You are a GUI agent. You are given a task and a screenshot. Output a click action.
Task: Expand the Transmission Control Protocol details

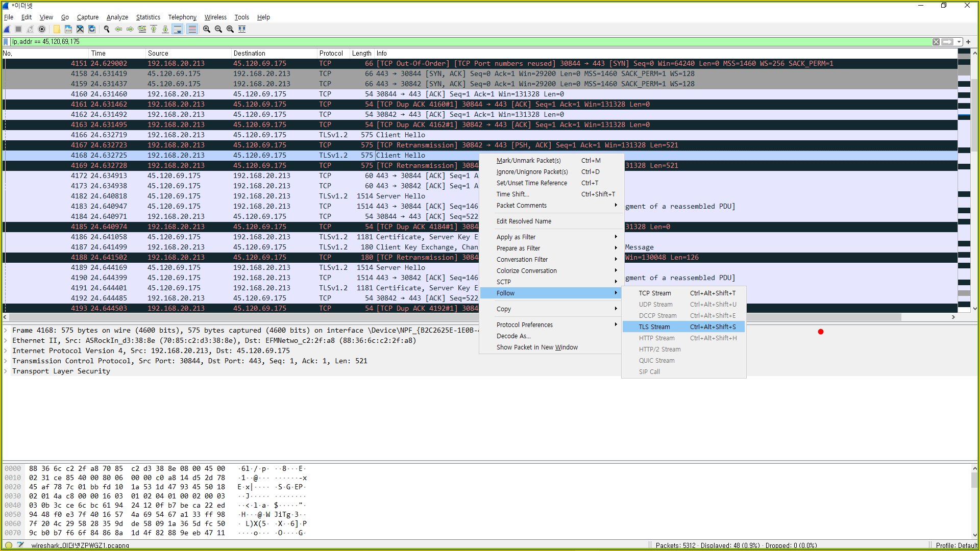(6, 361)
